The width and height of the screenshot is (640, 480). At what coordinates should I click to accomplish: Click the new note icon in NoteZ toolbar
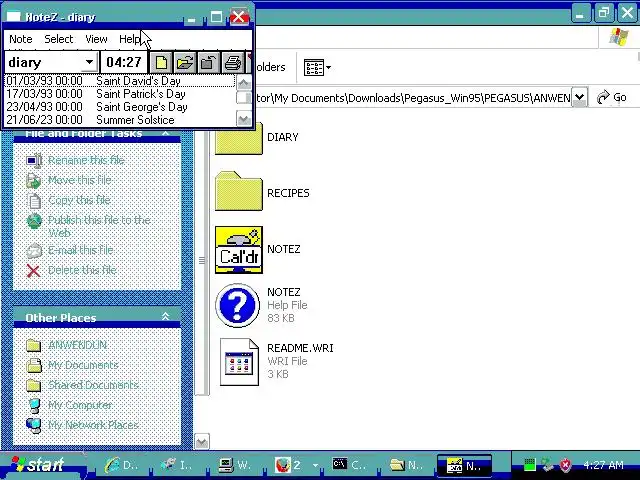161,62
